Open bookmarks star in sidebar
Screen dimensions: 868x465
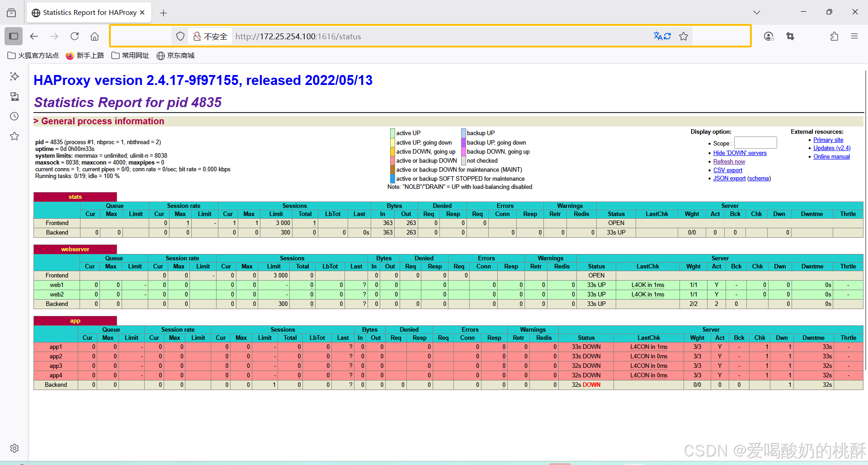tap(14, 136)
